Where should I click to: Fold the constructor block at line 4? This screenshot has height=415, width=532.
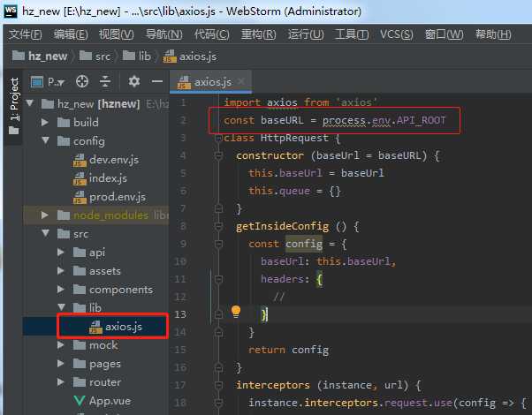coord(218,155)
